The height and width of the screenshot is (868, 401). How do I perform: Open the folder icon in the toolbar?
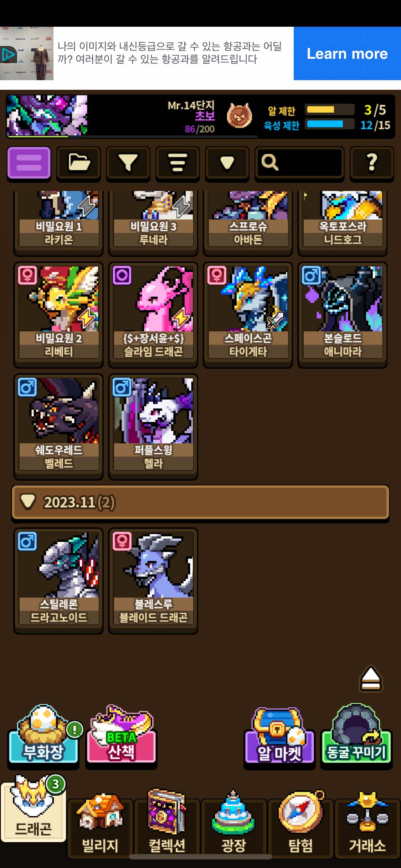click(x=78, y=163)
